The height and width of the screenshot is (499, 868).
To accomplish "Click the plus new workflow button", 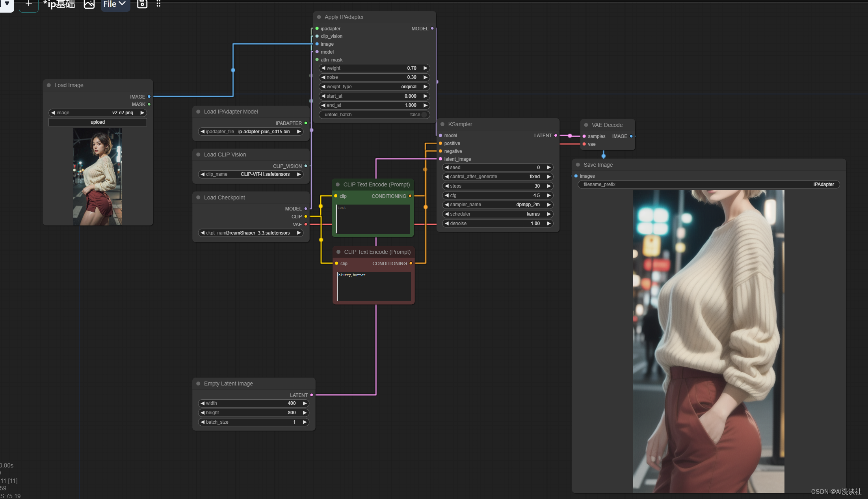I will coord(28,4).
